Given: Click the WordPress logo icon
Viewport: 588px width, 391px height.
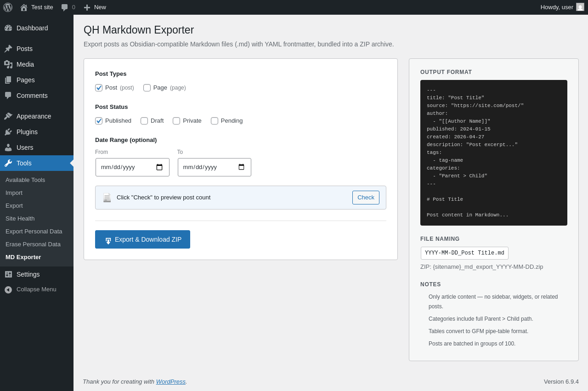Looking at the screenshot, I should click(8, 7).
